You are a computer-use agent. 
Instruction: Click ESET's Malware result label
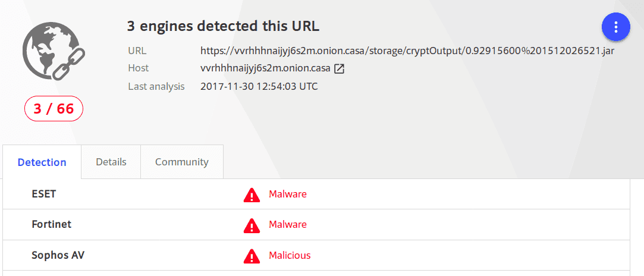click(x=288, y=194)
